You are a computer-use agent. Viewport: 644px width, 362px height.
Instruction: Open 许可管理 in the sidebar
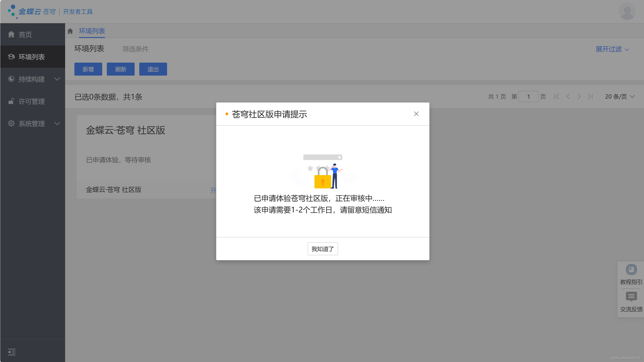(32, 101)
